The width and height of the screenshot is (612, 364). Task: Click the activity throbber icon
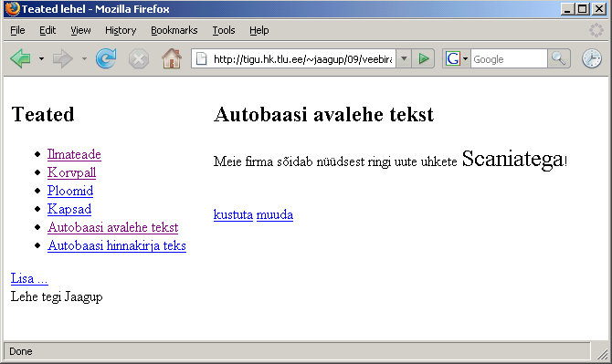click(596, 30)
